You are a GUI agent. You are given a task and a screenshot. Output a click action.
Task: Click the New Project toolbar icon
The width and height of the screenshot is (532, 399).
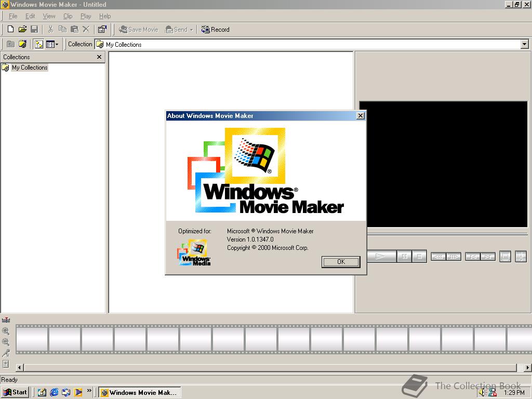[x=10, y=29]
